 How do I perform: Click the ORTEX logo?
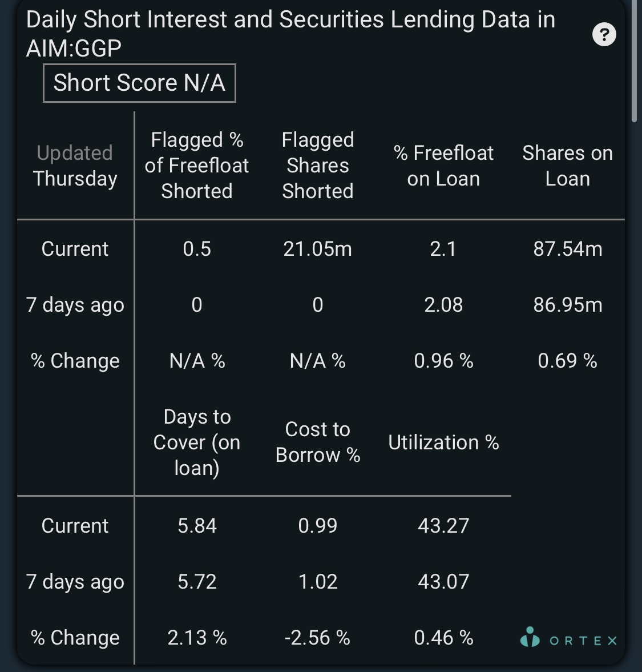(568, 638)
